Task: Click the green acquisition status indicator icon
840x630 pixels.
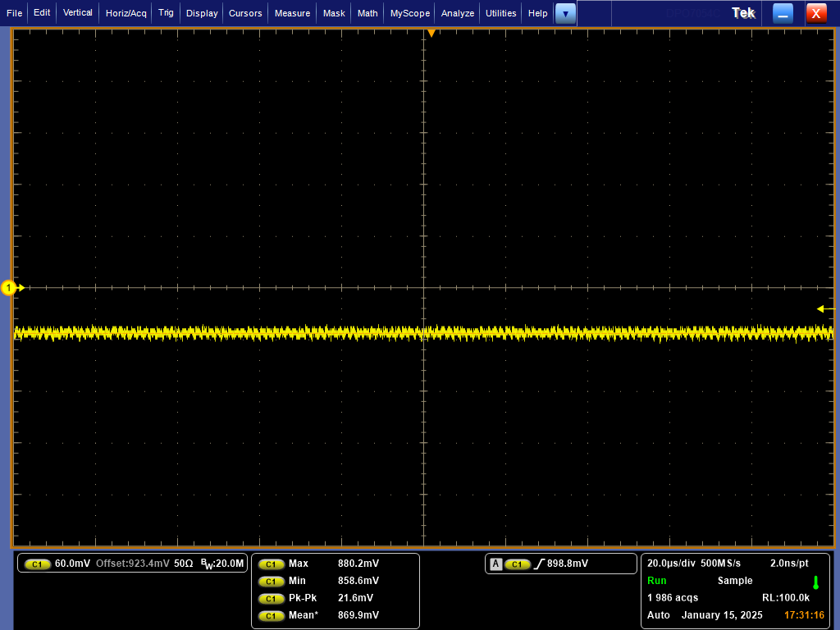Action: coord(816,583)
